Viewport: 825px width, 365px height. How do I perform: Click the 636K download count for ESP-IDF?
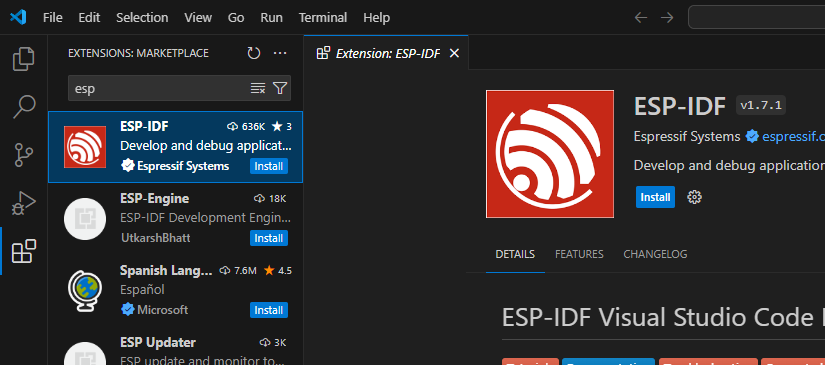point(246,126)
